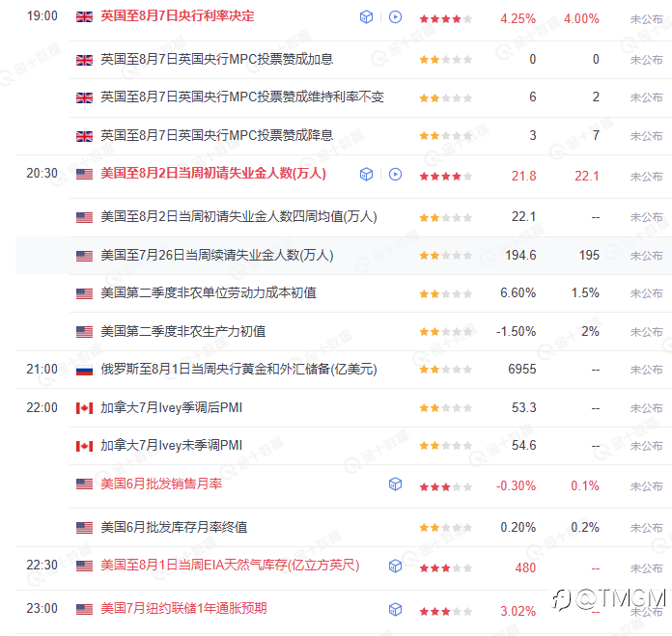Click Canada flag beside Ivey季调后PMI row
The width and height of the screenshot is (672, 636).
click(84, 408)
